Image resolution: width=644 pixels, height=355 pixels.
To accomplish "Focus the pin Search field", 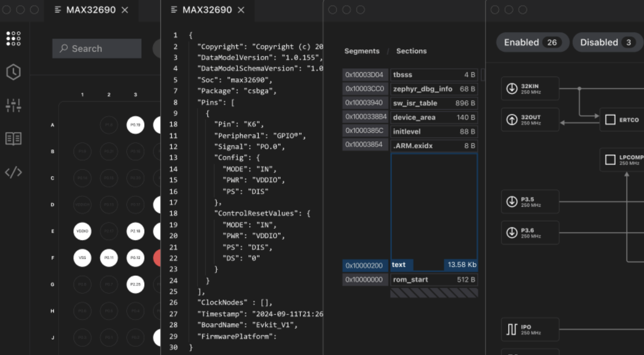I will coord(97,49).
